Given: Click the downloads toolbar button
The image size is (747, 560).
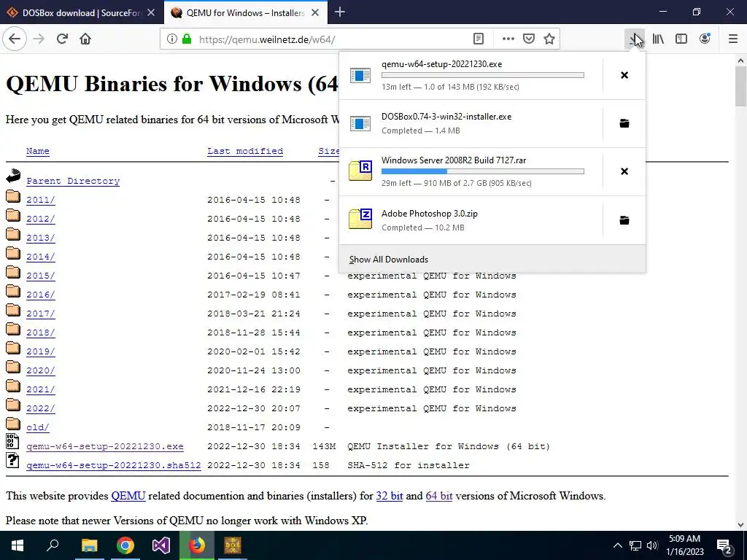Looking at the screenshot, I should point(635,39).
